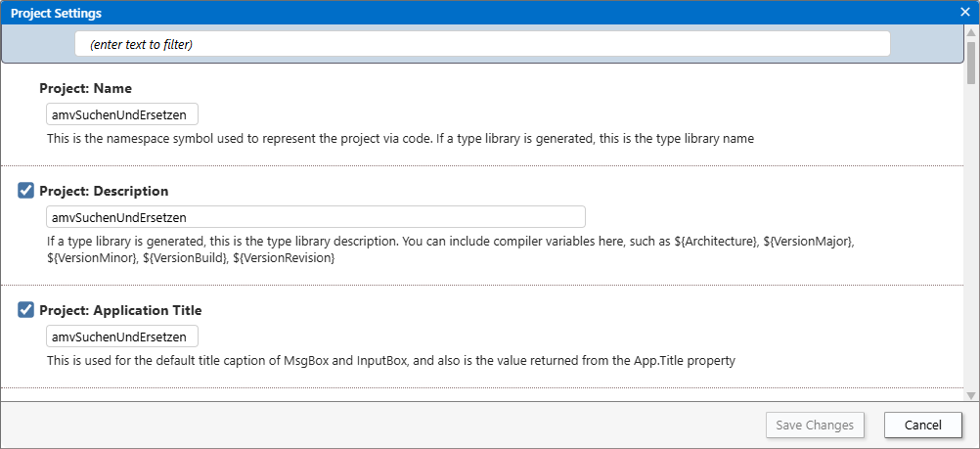Click the scrollbar down arrow
This screenshot has height=449, width=980.
(x=970, y=395)
